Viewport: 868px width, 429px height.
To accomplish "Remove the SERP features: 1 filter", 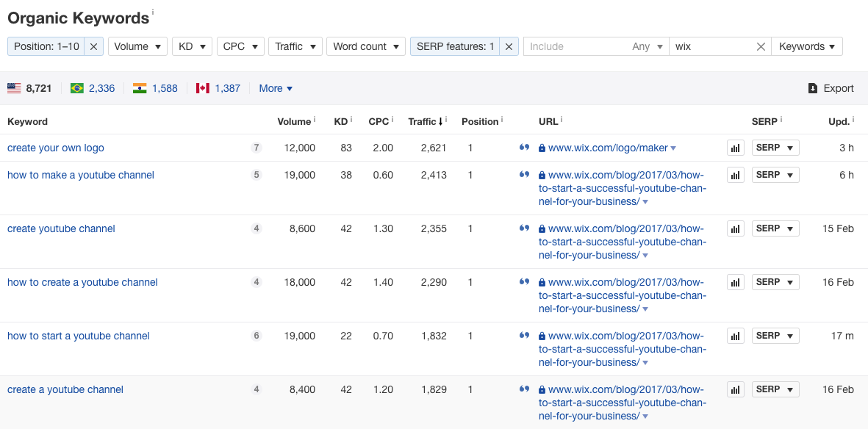I will 509,46.
